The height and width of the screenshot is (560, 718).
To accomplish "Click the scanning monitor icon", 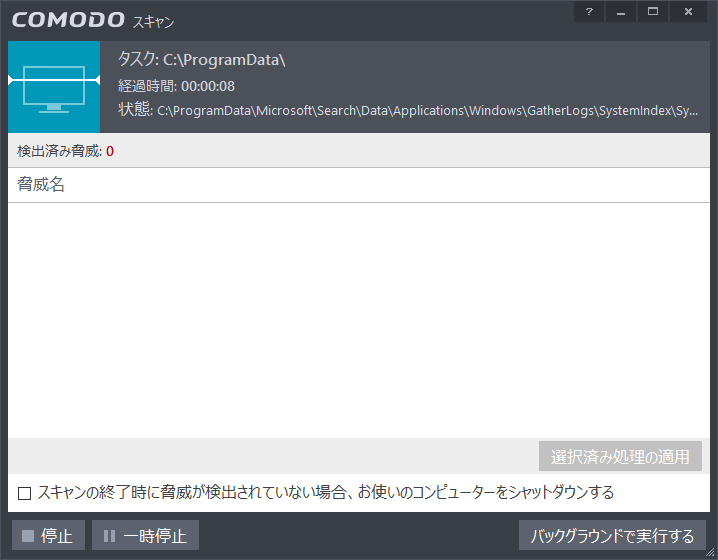I will coord(54,87).
